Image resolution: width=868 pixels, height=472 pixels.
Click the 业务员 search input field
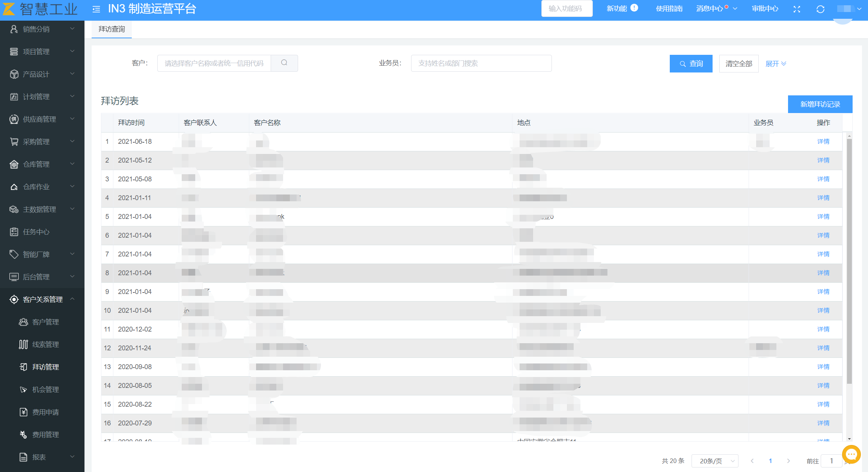(x=481, y=63)
